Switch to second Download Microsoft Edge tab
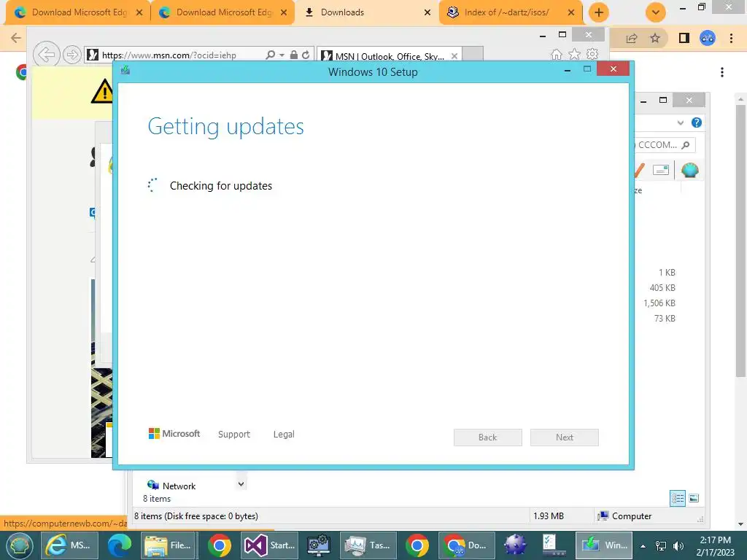 coord(222,12)
